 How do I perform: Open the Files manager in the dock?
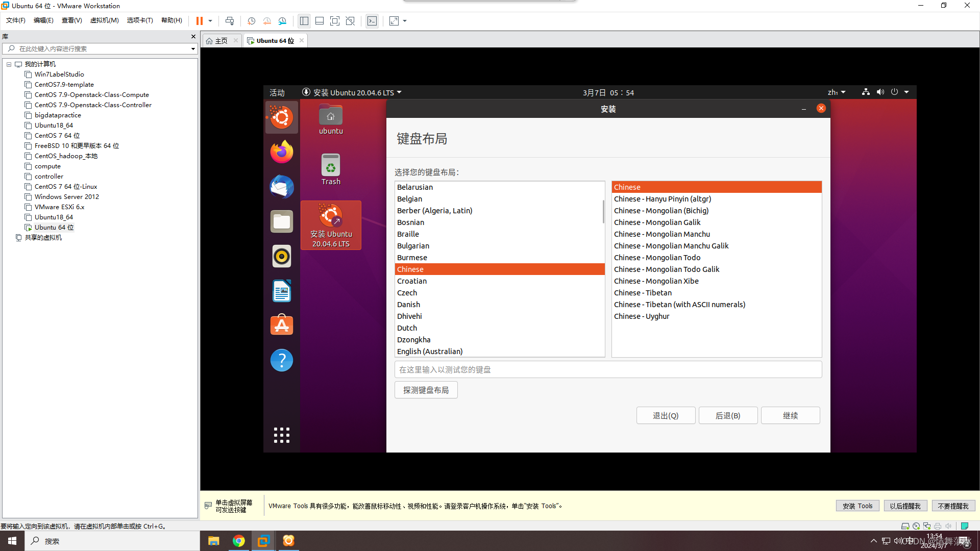point(282,221)
